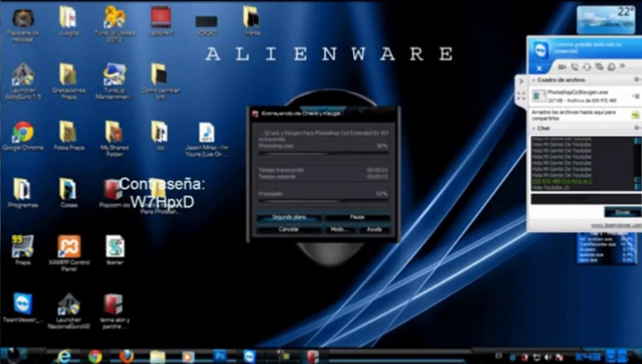
Task: Start video in the TeamViewer toolbar
Action: pos(562,67)
